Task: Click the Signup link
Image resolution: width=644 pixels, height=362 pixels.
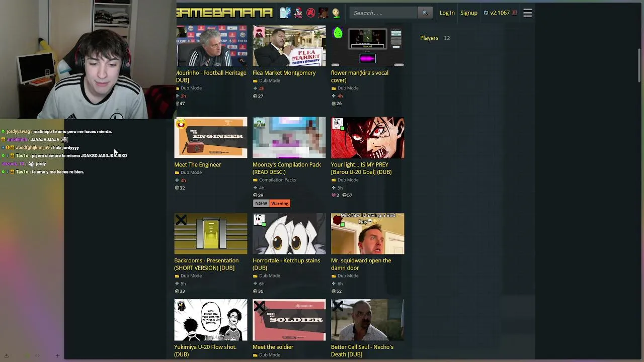Action: [469, 13]
